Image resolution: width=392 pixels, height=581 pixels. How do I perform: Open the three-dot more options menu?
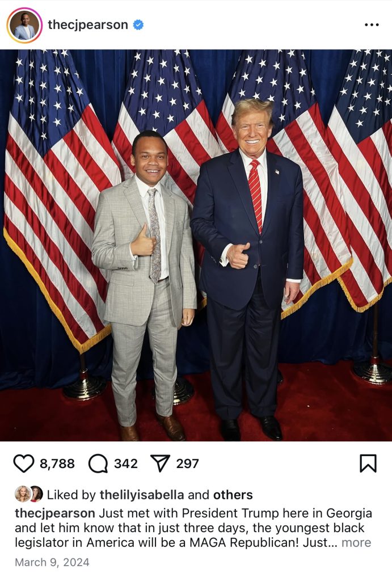point(372,25)
